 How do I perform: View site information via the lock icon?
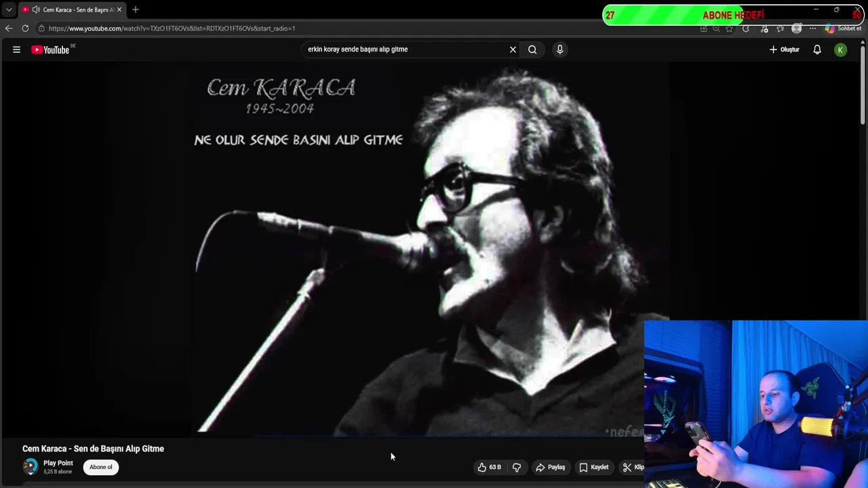[x=41, y=28]
